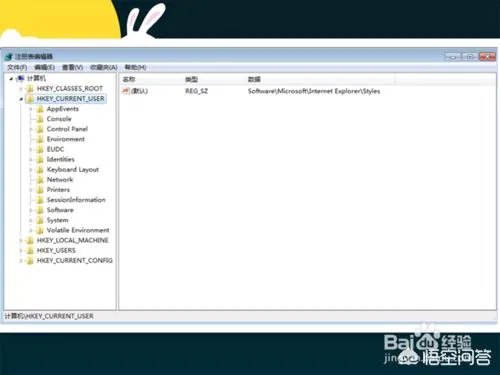500x375 pixels.
Task: Click the Printers folder icon
Action: coord(40,190)
